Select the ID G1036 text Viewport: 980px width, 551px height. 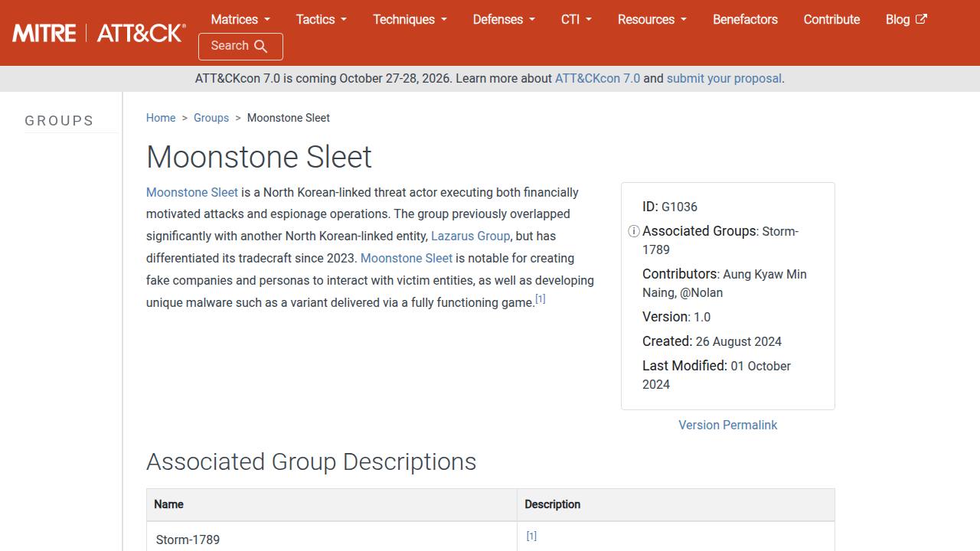coord(670,207)
